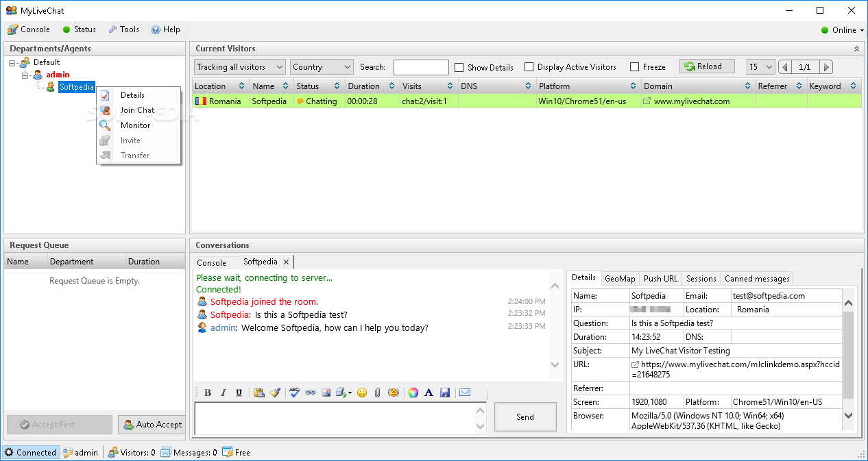The height and width of the screenshot is (461, 868).
Task: Click the orange buzz face icon
Action: point(394,393)
